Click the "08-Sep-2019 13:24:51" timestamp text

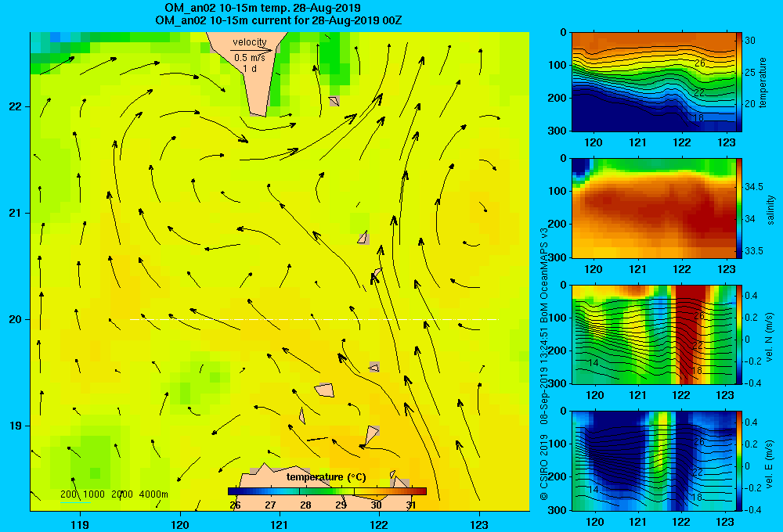click(544, 376)
